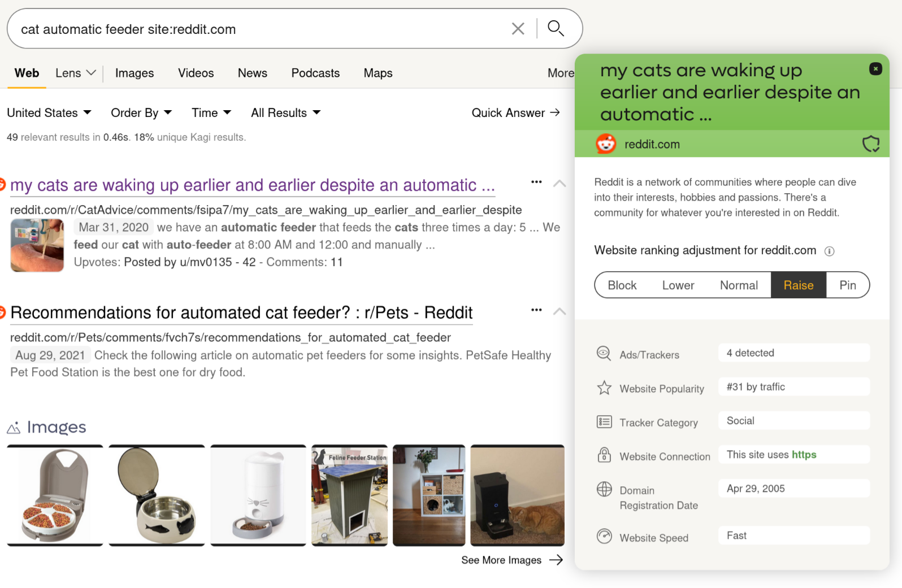Clear the search query with X icon
The width and height of the screenshot is (902, 588).
518,29
